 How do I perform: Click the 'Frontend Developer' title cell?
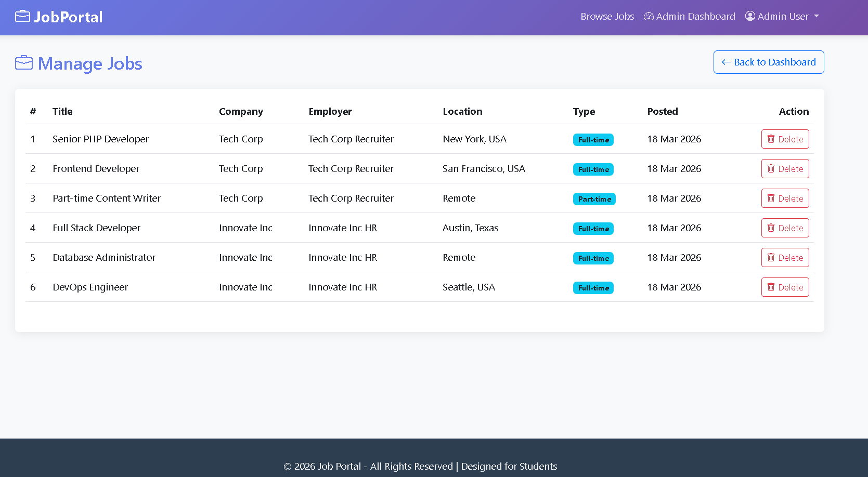click(x=96, y=168)
